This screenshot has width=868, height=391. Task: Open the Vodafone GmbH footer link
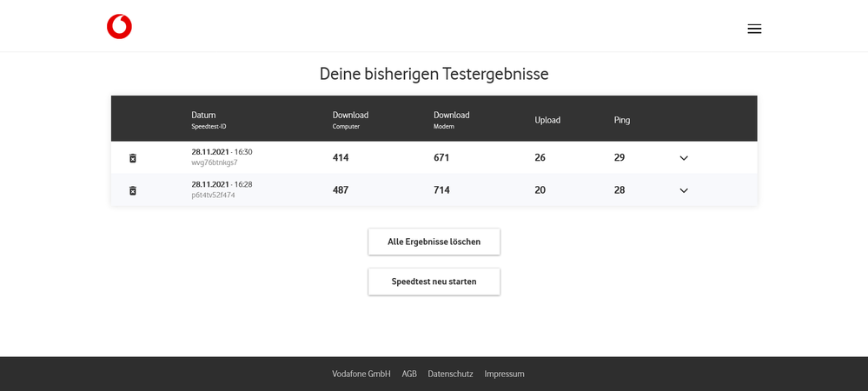point(361,374)
